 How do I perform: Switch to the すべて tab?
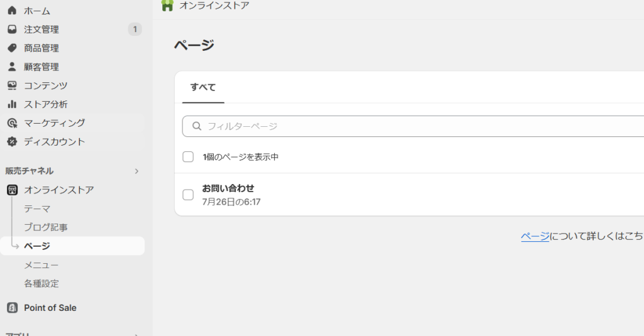pos(203,87)
